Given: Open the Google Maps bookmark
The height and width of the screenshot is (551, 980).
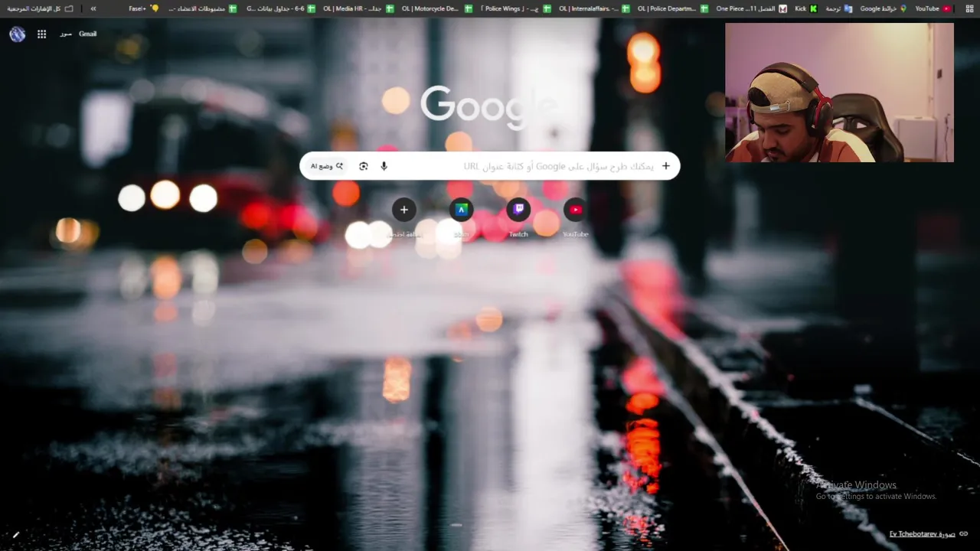Looking at the screenshot, I should [883, 8].
